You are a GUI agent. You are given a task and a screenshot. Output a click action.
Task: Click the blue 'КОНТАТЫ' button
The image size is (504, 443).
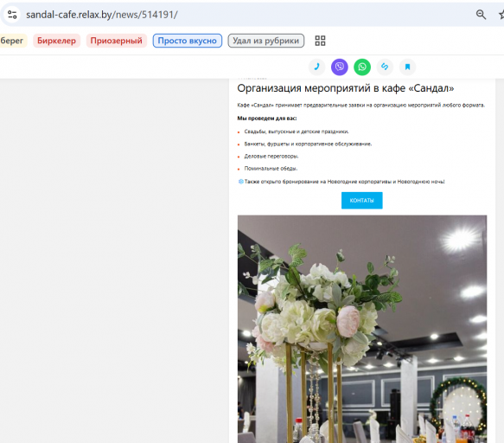362,201
